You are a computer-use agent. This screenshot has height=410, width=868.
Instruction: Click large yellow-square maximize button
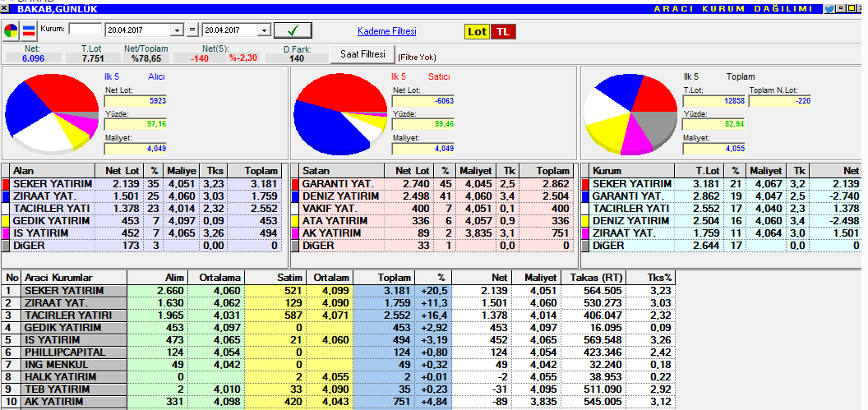click(850, 8)
